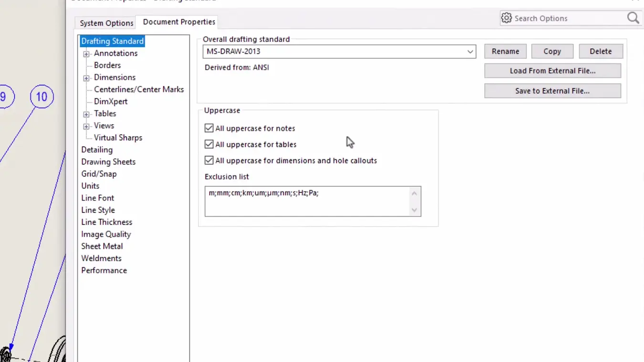This screenshot has width=644, height=362.
Task: Expand the Annotations tree node
Action: [86, 54]
